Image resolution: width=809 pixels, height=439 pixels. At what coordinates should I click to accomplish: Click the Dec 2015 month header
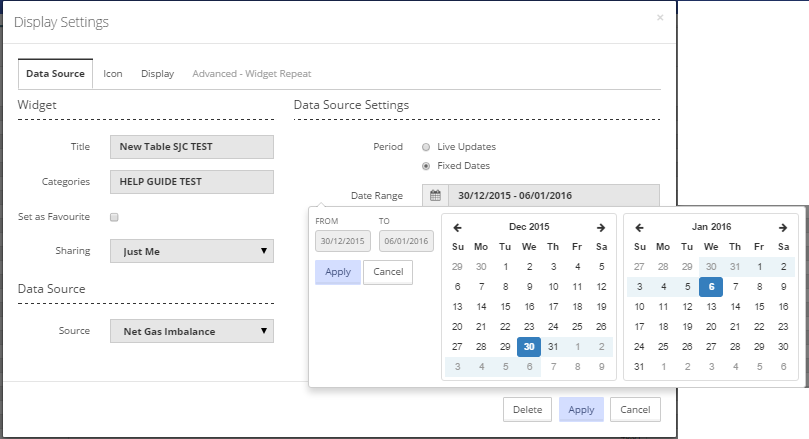point(529,227)
